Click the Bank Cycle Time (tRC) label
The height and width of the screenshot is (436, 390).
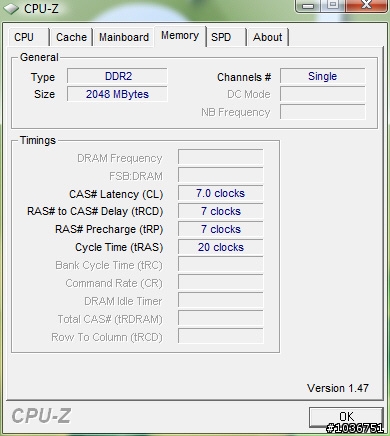[109, 265]
